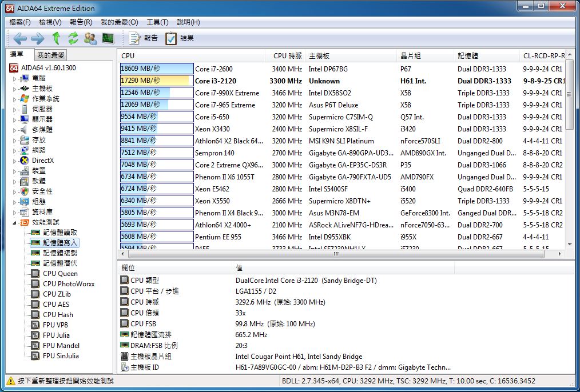Open the 我的最愛(O) menu
The width and height of the screenshot is (580, 392).
click(x=120, y=22)
